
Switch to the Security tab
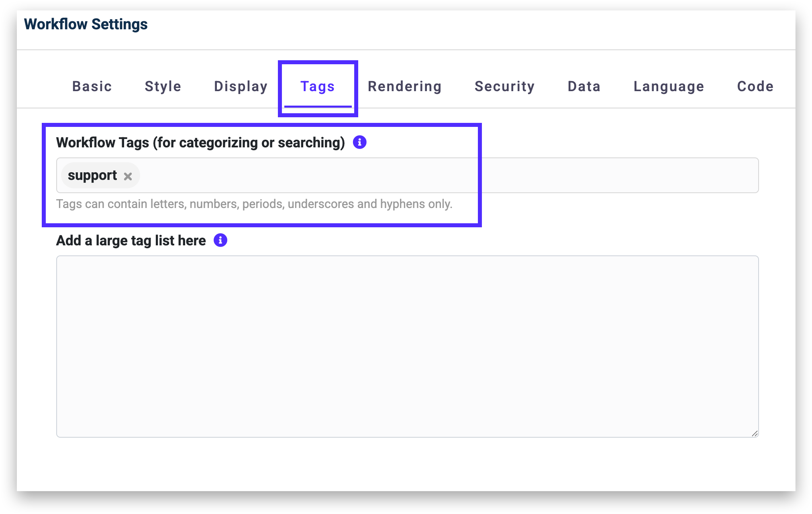(505, 86)
